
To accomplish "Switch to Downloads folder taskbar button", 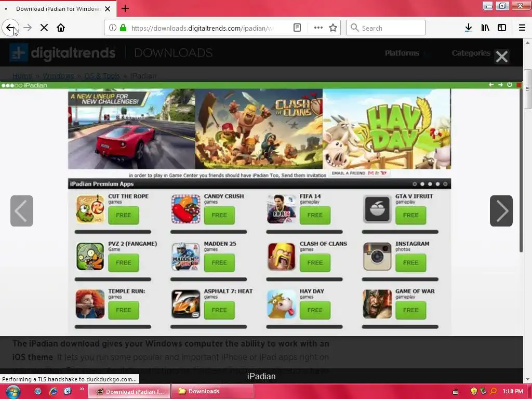I will pos(212,392).
